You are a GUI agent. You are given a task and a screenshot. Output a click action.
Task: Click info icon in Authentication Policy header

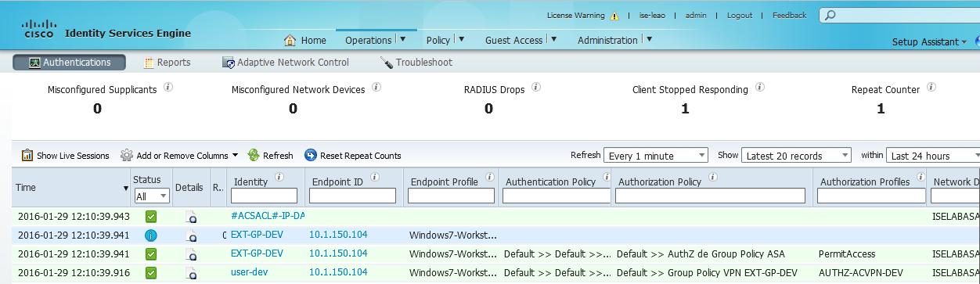607,177
